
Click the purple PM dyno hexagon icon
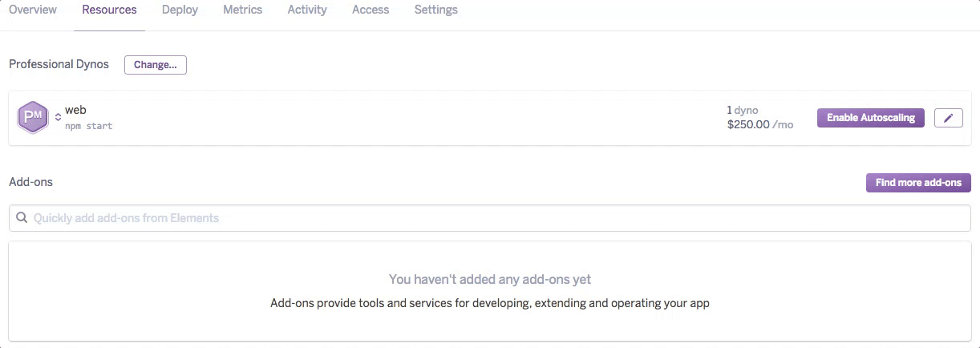click(33, 118)
